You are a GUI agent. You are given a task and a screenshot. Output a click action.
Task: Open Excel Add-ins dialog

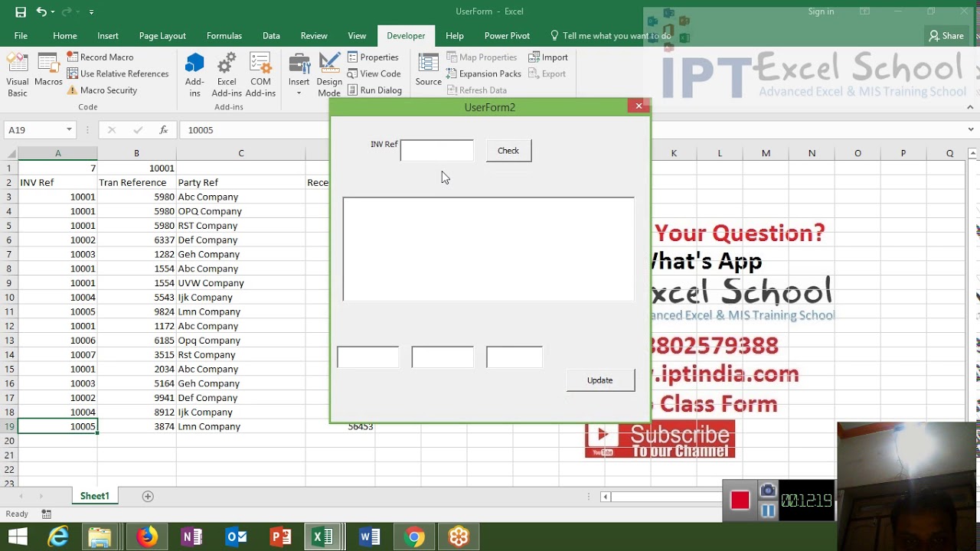coord(227,75)
